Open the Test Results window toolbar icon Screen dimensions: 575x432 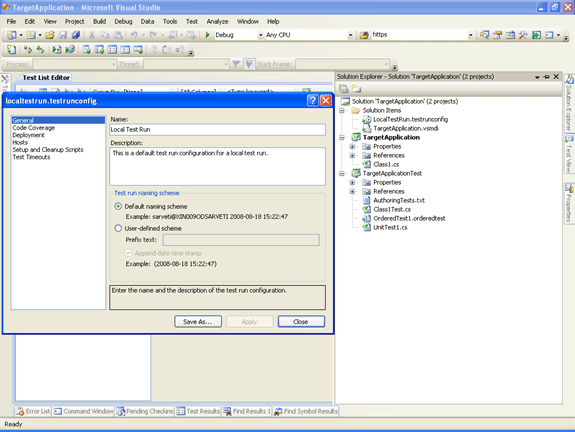112,50
